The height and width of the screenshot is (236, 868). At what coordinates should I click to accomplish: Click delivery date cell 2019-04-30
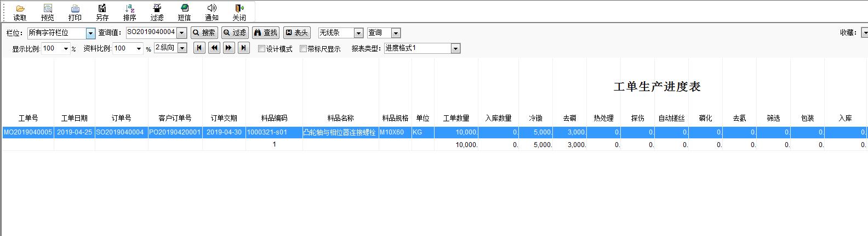(x=224, y=132)
